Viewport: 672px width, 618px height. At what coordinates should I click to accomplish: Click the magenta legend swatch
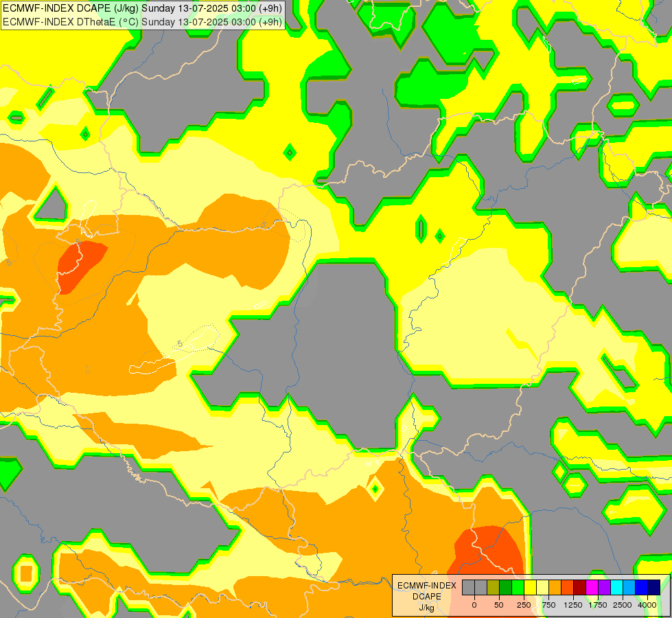pos(592,588)
